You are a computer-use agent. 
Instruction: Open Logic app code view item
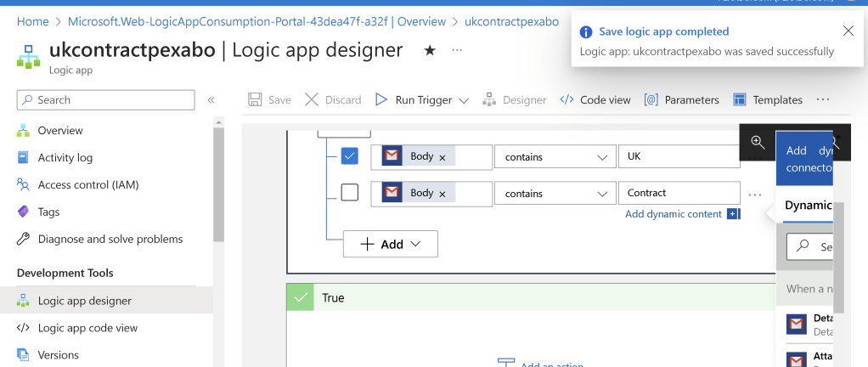point(87,328)
